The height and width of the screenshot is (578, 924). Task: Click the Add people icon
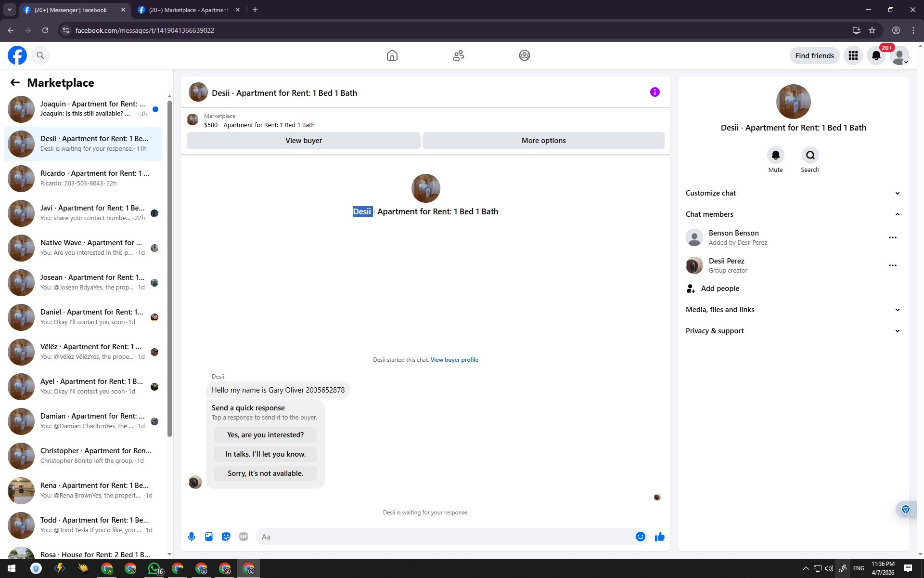click(691, 289)
